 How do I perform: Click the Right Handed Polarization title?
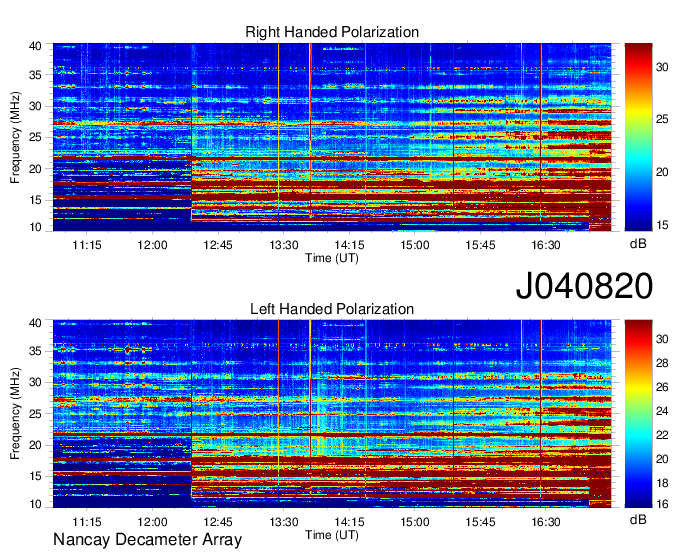[332, 32]
